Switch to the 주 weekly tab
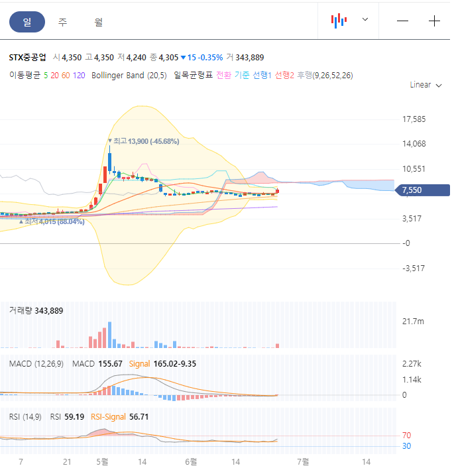454x476 pixels. [62, 22]
